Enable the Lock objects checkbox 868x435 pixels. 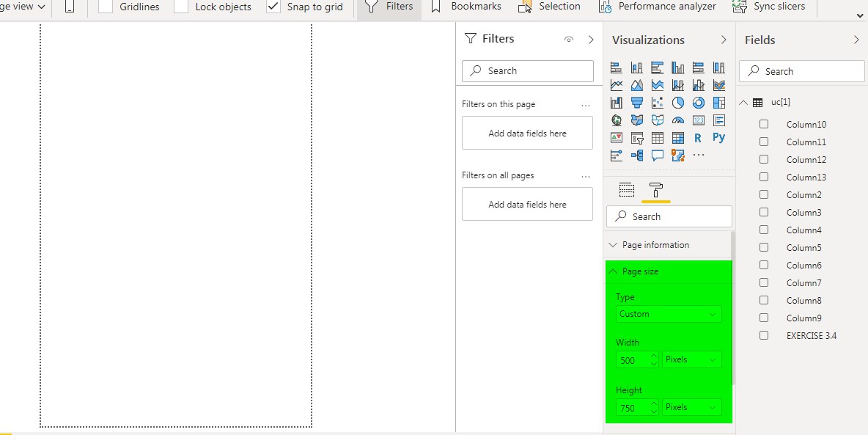pos(181,7)
